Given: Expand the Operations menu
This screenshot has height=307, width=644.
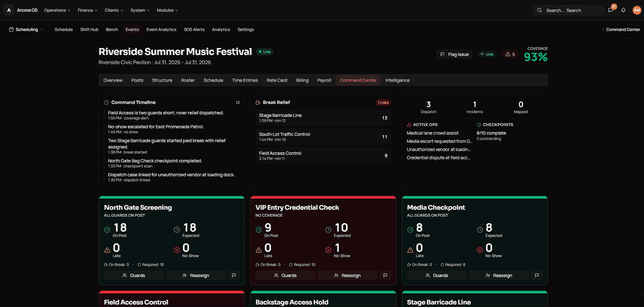Looking at the screenshot, I should (x=57, y=10).
